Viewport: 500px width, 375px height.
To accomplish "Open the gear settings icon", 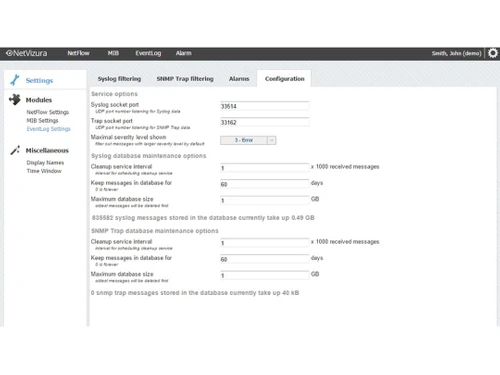I will click(x=493, y=53).
